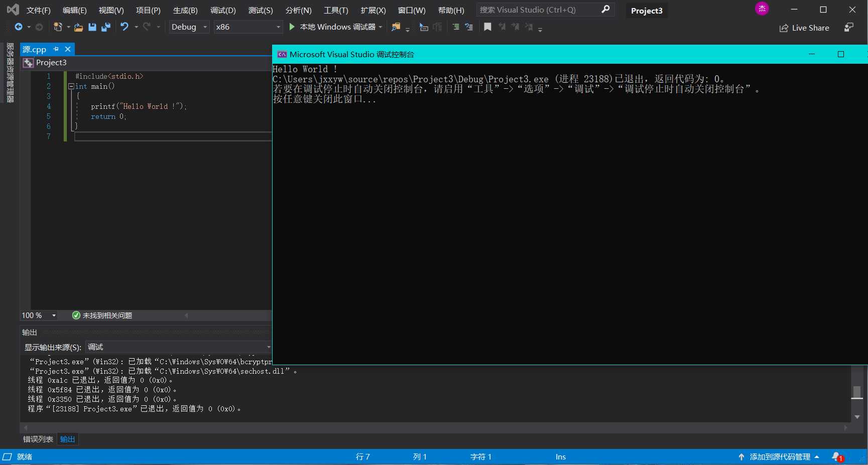Open the 扩展(X) menu
Screen dimensions: 868x465
[373, 10]
